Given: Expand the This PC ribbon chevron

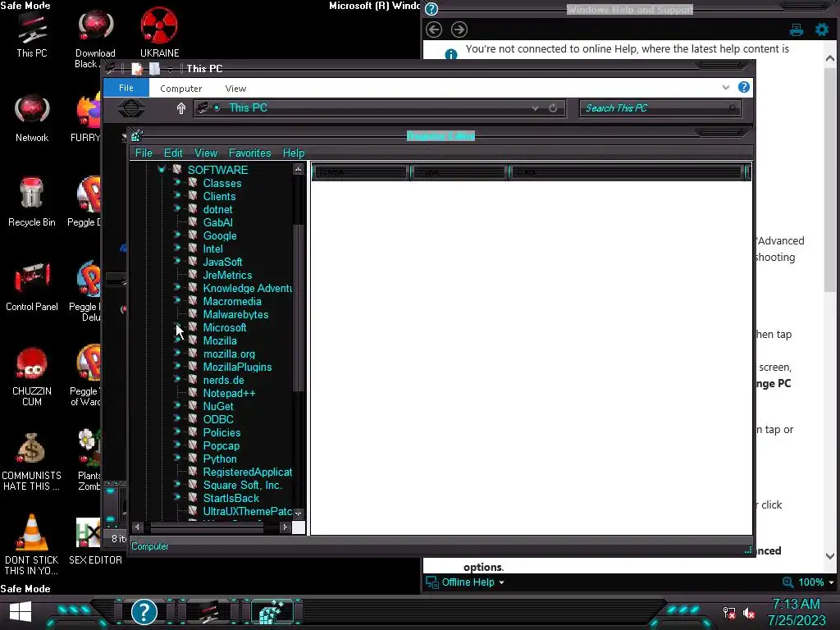Looking at the screenshot, I should click(x=725, y=87).
